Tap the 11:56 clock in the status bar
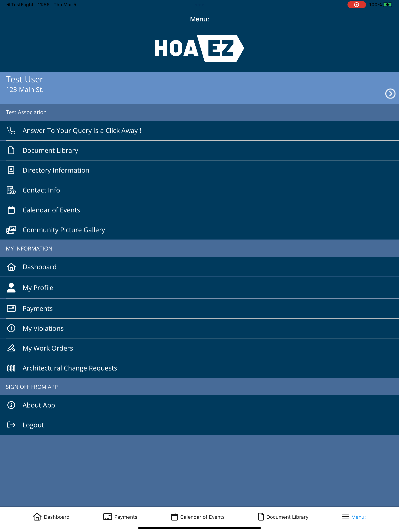 (44, 4)
